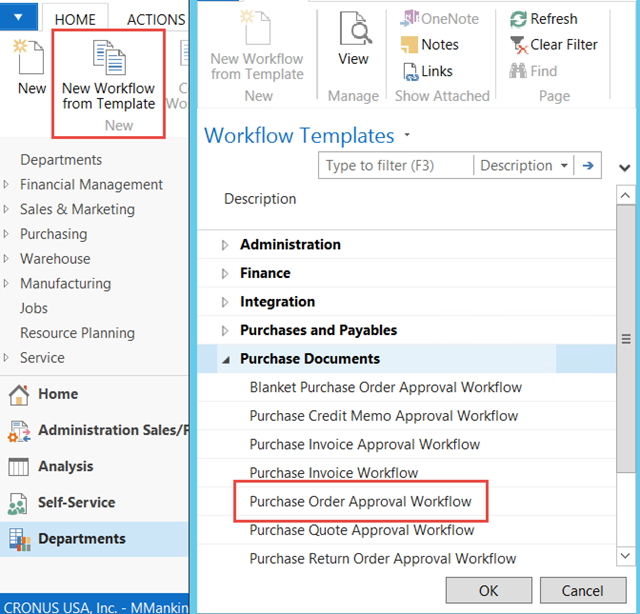Expand Service in the navigation tree
Image resolution: width=640 pixels, height=614 pixels.
click(x=6, y=358)
